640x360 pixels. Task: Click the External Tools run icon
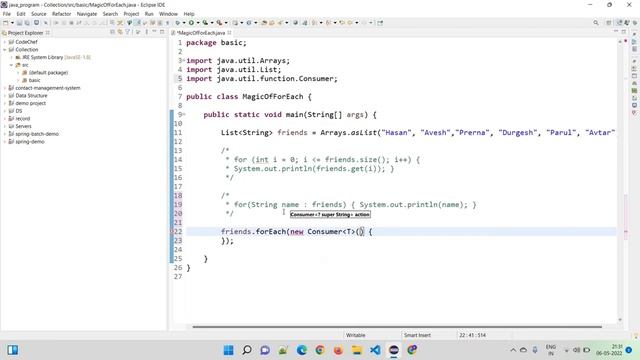(x=219, y=23)
